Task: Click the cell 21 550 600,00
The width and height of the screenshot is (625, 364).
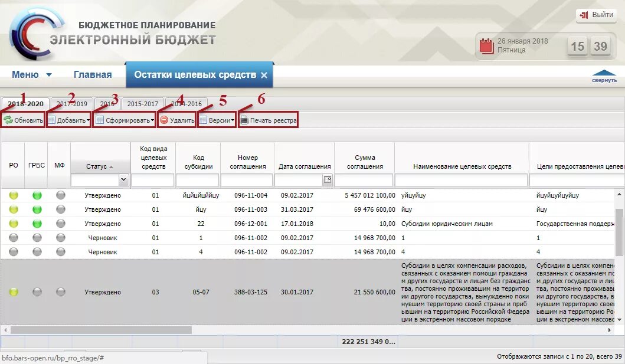Action: coord(375,292)
